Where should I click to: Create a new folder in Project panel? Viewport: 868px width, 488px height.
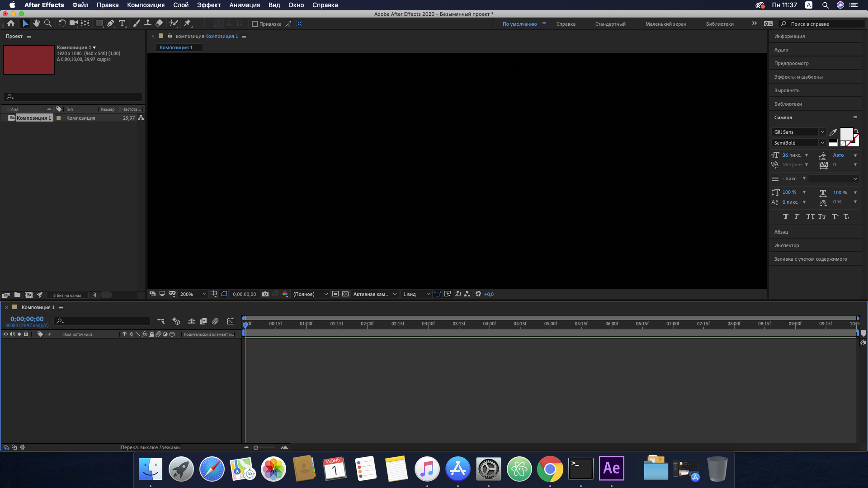[17, 295]
